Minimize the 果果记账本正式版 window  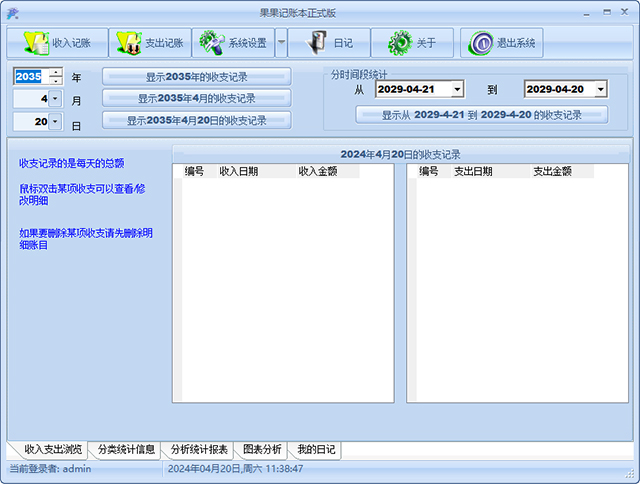(587, 13)
